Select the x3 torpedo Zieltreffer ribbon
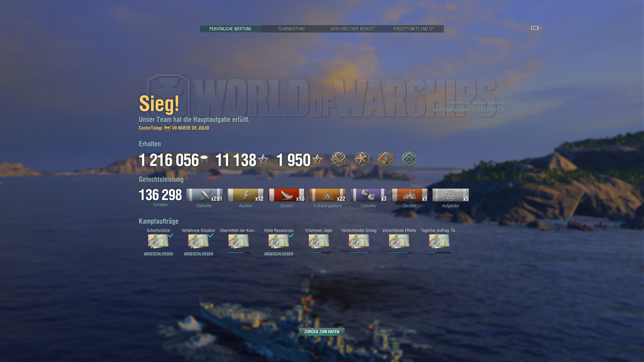Image resolution: width=644 pixels, height=362 pixels. click(369, 195)
